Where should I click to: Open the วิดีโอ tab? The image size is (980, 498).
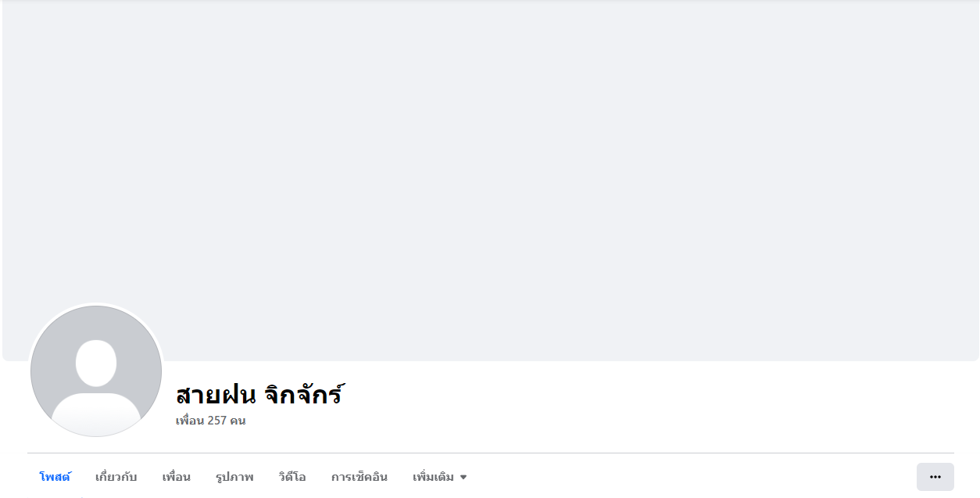[x=292, y=477]
